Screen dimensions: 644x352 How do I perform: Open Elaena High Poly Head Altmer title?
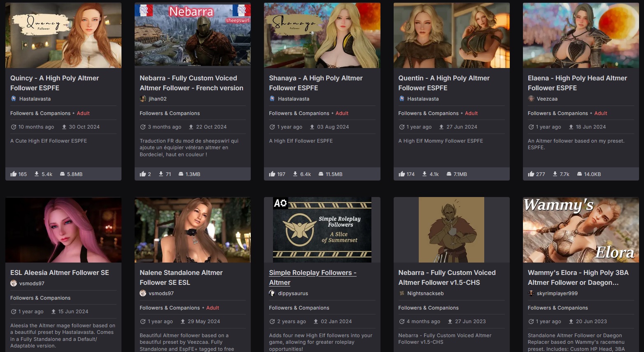(x=577, y=83)
